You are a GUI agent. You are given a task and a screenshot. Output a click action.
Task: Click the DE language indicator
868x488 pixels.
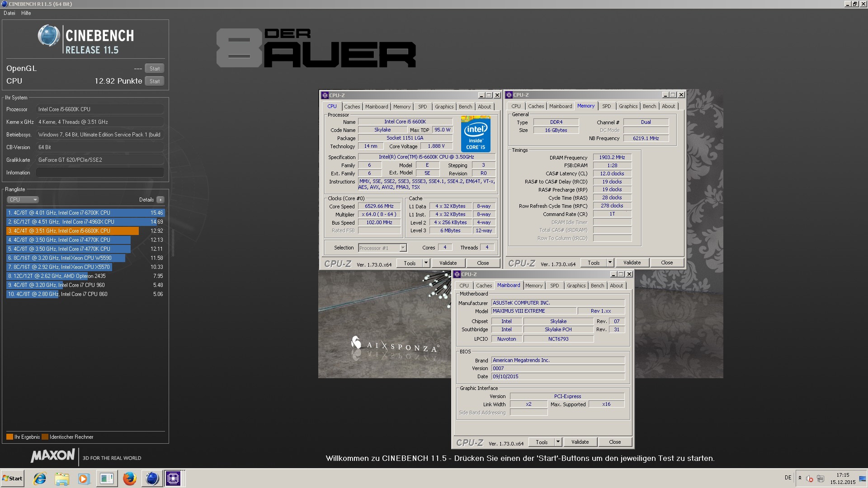(x=788, y=478)
